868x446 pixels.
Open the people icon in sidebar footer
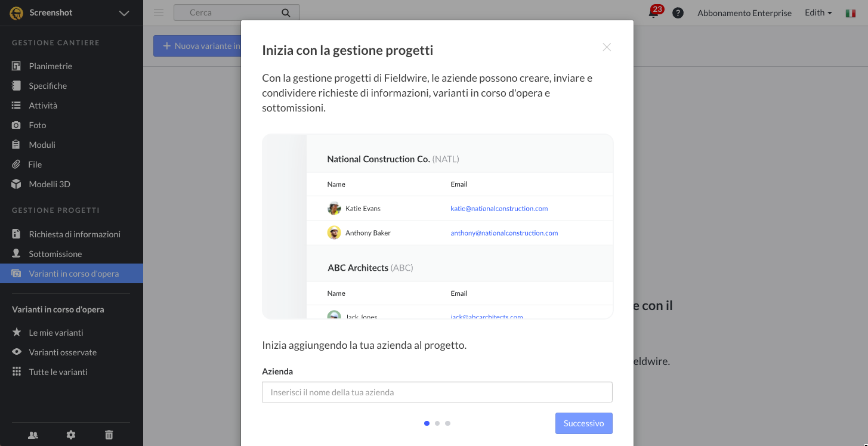point(33,435)
